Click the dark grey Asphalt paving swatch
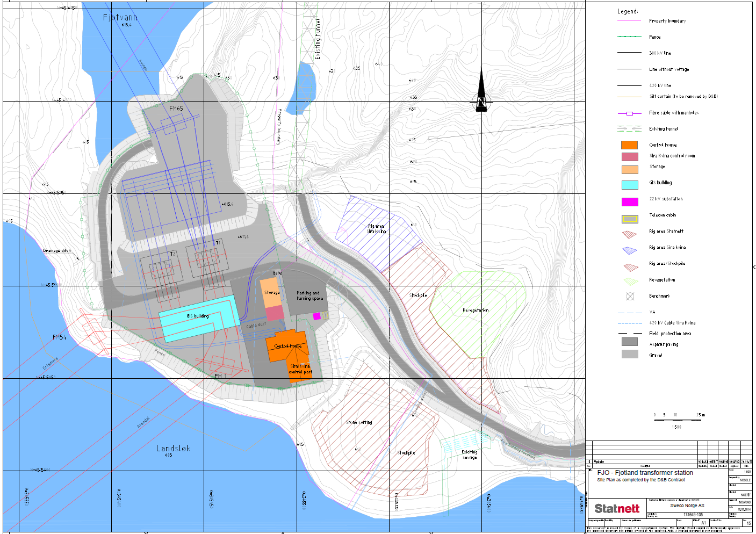This screenshot has width=756, height=534. (630, 342)
